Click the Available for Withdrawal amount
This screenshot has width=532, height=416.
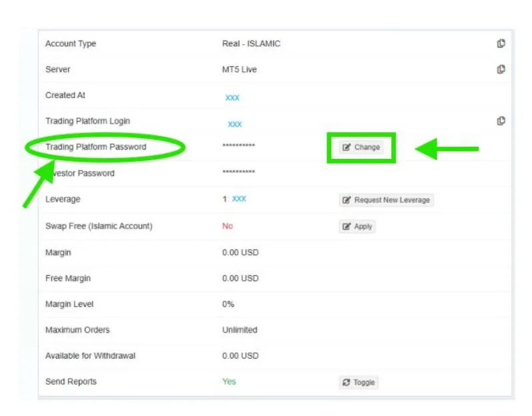pyautogui.click(x=240, y=356)
